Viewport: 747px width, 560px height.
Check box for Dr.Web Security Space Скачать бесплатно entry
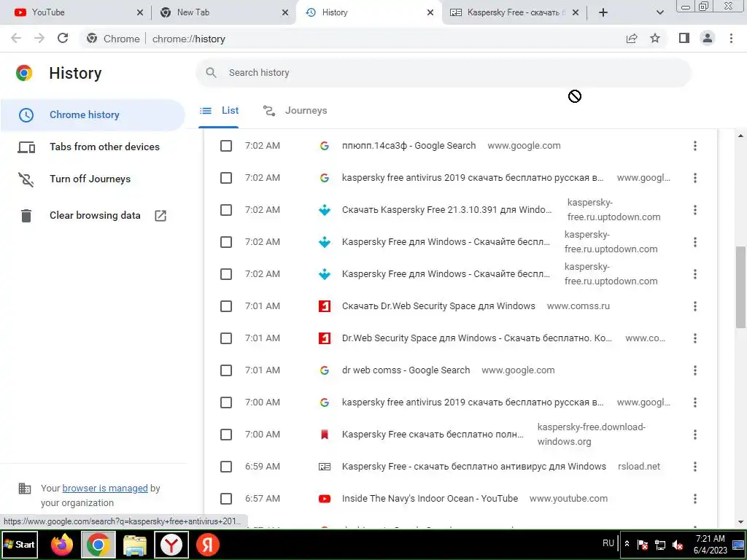click(x=226, y=338)
